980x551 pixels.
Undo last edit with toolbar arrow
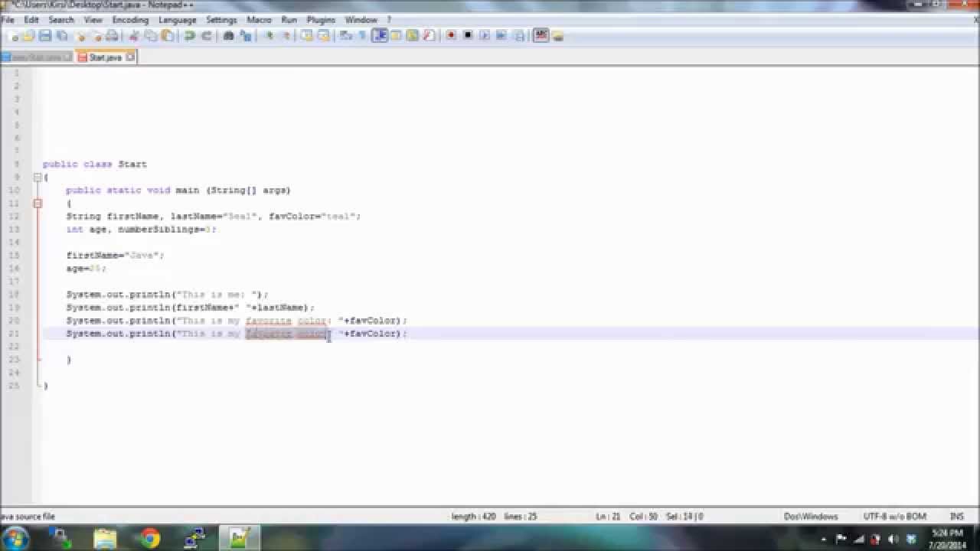(x=189, y=36)
